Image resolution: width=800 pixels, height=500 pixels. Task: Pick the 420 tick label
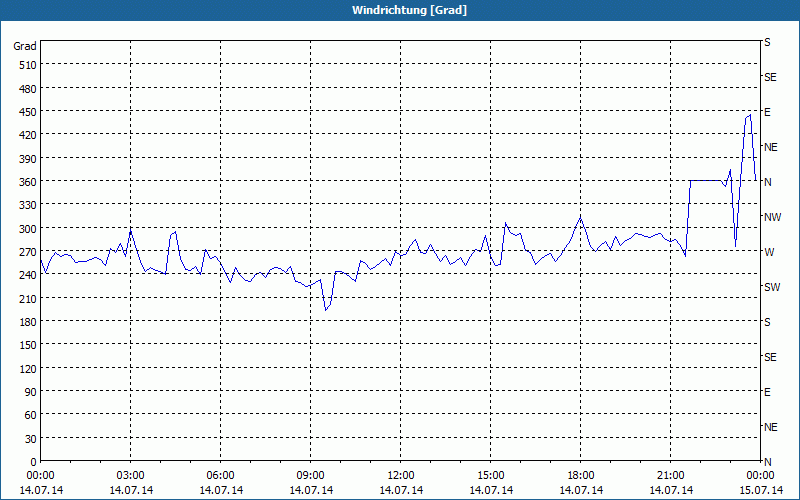[x=28, y=135]
